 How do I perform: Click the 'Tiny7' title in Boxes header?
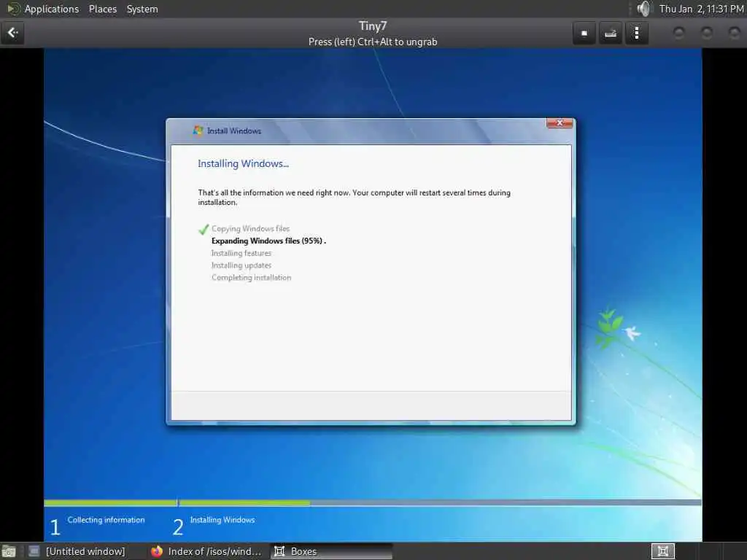click(373, 26)
